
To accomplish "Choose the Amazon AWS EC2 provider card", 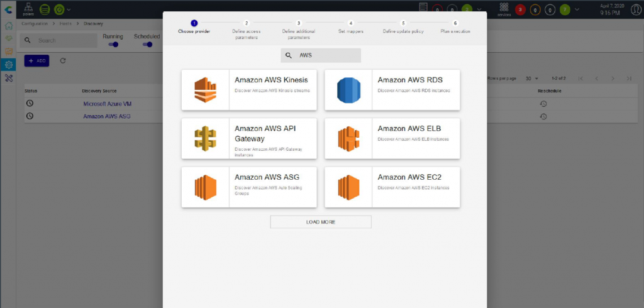I will click(392, 187).
